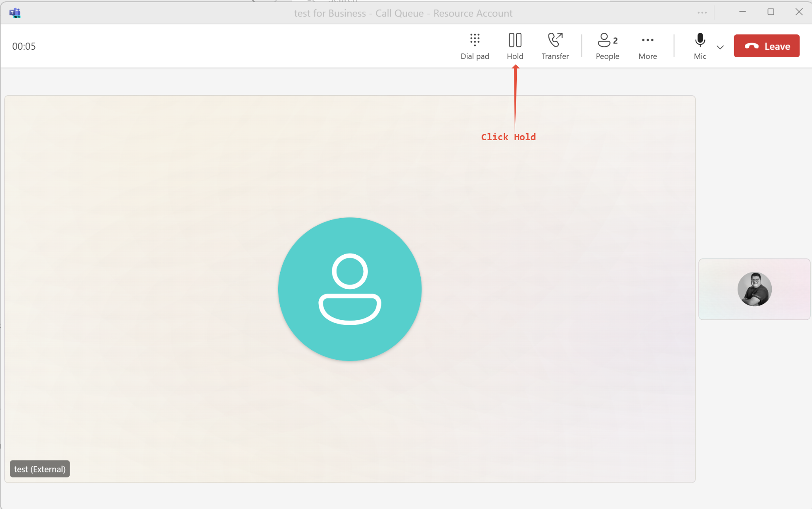This screenshot has height=509, width=812.
Task: Click the test (External) name label
Action: tap(40, 469)
